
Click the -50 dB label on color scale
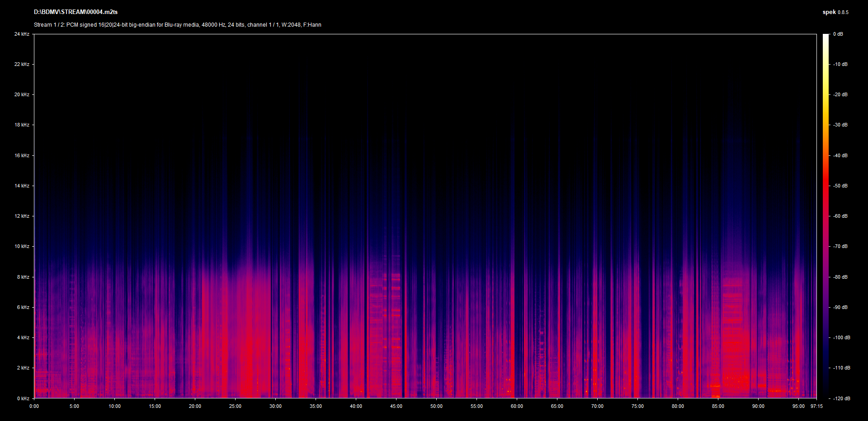tap(840, 186)
